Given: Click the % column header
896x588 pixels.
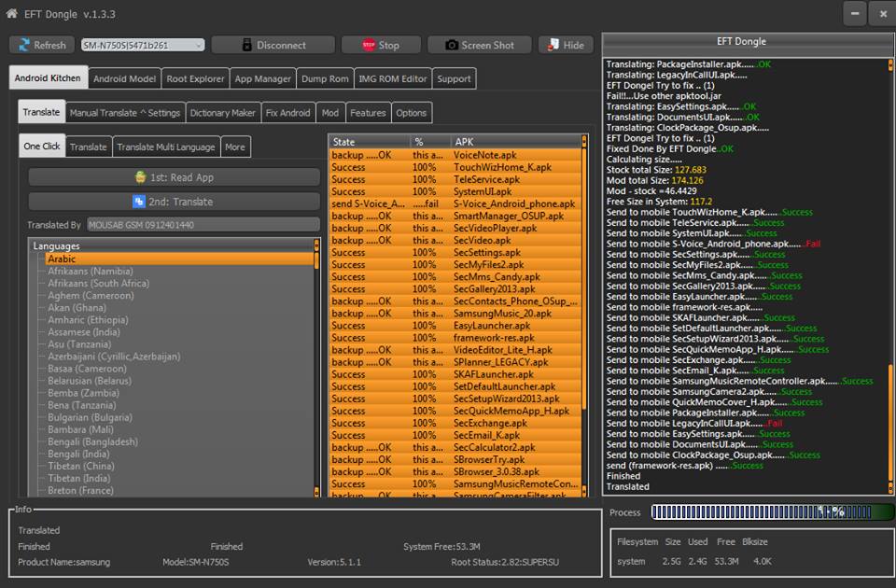Looking at the screenshot, I should (430, 141).
